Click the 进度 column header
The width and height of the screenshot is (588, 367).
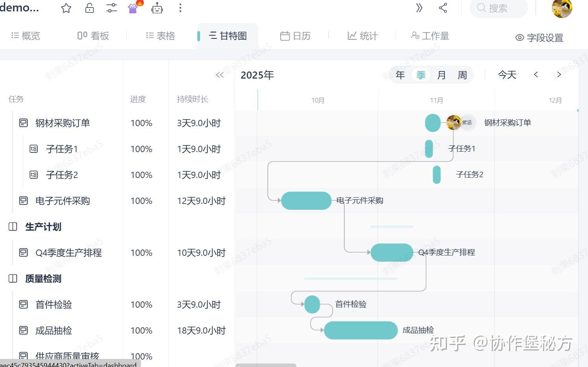(138, 99)
